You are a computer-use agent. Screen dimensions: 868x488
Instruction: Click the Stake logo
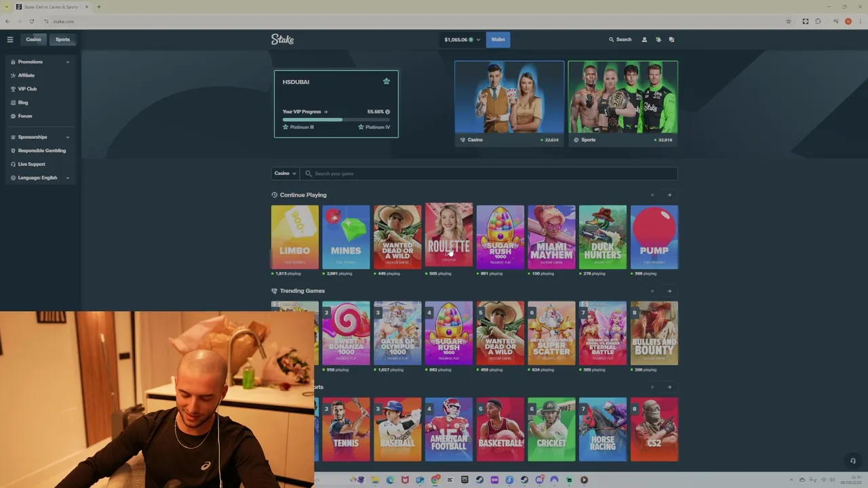283,39
